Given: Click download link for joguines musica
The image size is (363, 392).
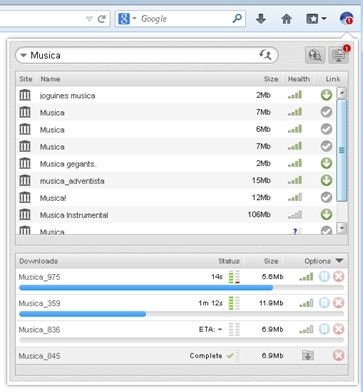Looking at the screenshot, I should 326,95.
